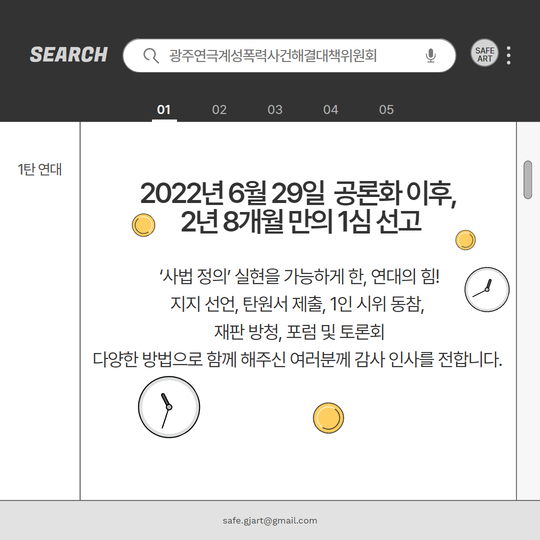
Task: Click the SEARCH logo text
Action: coord(69,55)
